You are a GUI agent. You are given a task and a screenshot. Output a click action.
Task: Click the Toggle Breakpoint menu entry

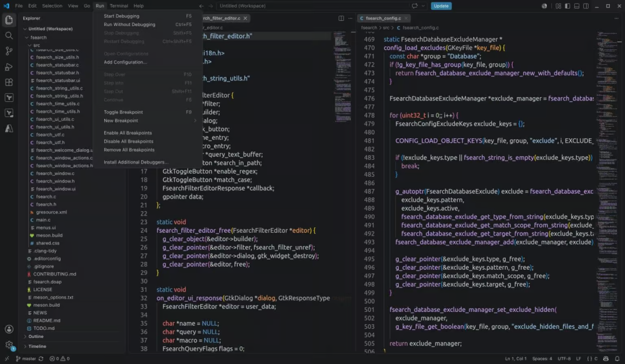(148, 112)
